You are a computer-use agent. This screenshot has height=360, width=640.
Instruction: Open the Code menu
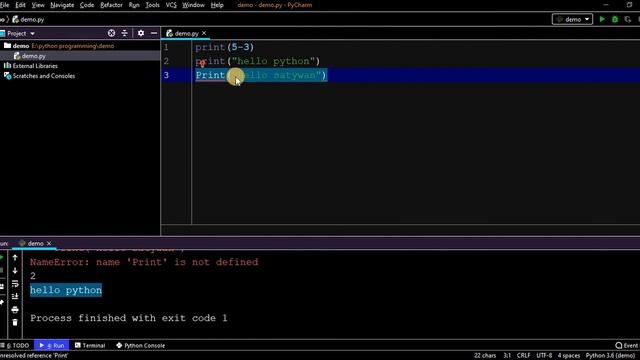click(87, 5)
